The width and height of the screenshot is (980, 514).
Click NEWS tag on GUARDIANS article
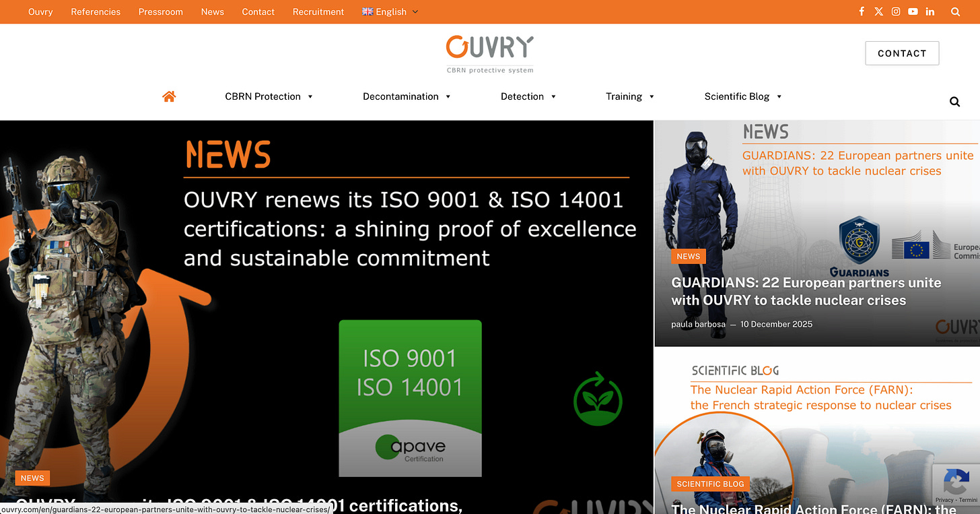[689, 256]
